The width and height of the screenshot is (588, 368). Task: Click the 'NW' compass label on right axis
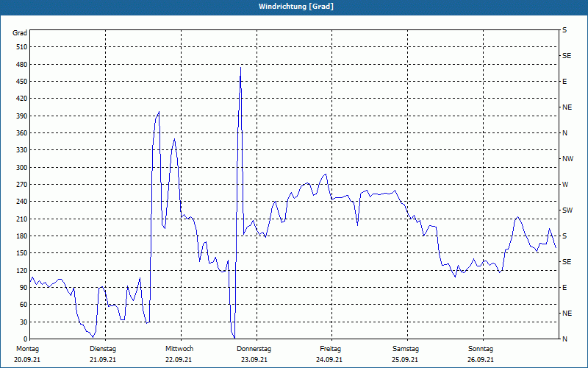click(567, 159)
